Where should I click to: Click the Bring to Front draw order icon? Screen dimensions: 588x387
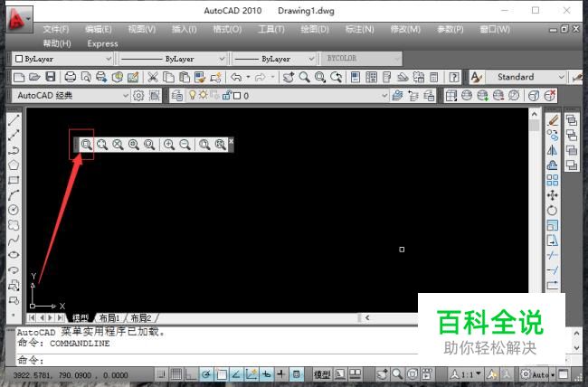tap(572, 120)
